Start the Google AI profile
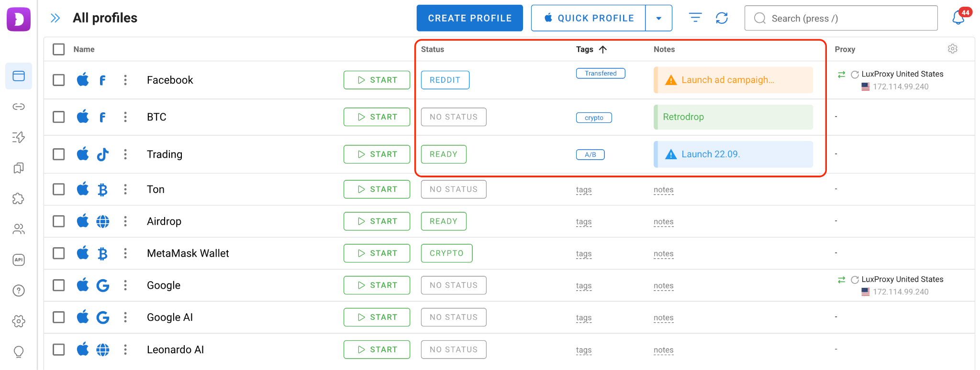 (377, 317)
